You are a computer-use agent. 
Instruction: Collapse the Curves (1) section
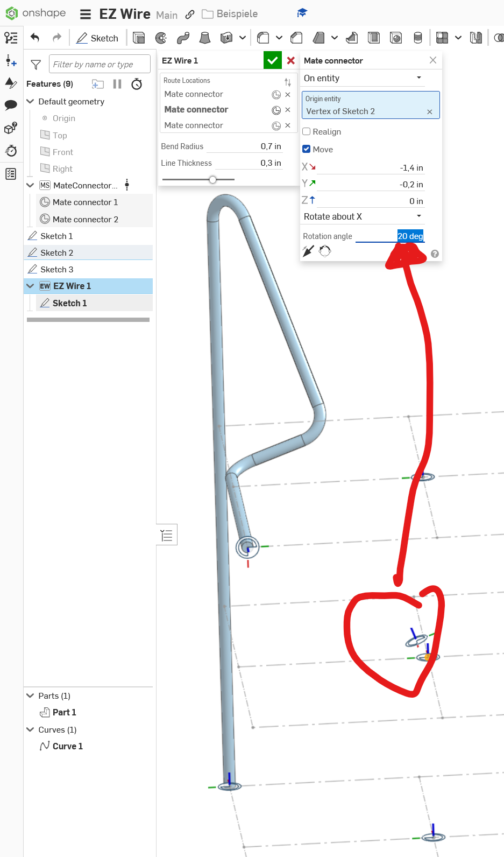(30, 729)
